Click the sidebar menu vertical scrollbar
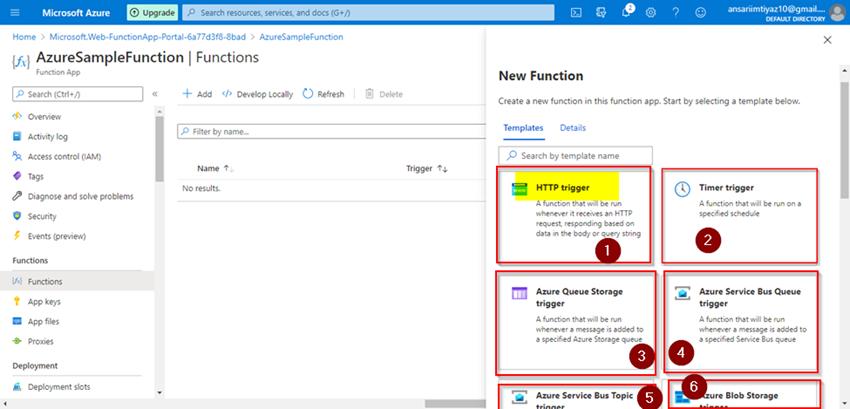 (159, 149)
